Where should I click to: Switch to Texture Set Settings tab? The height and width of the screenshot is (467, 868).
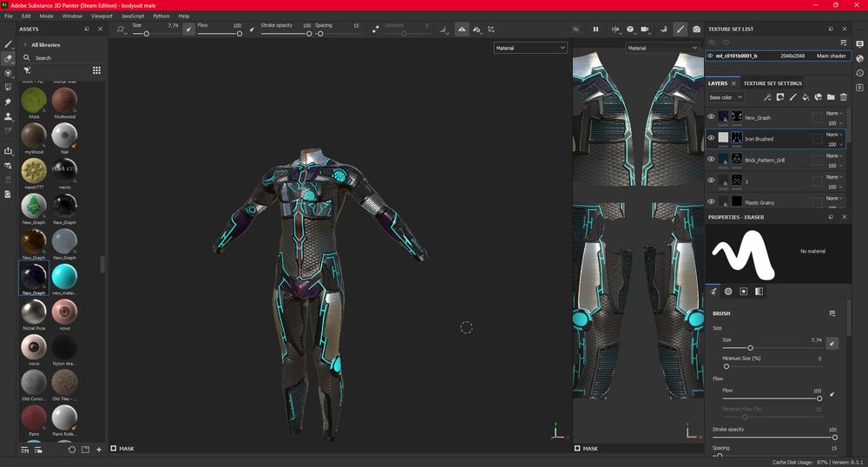click(x=773, y=83)
